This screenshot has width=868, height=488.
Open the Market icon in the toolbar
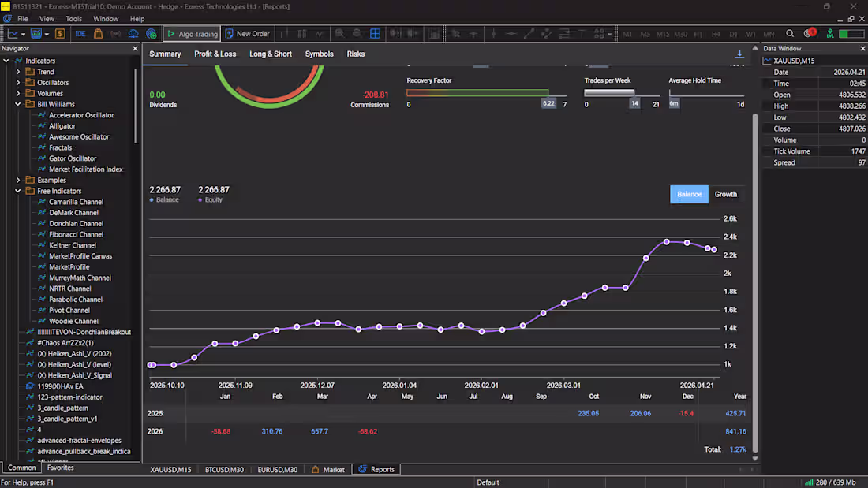click(x=98, y=33)
